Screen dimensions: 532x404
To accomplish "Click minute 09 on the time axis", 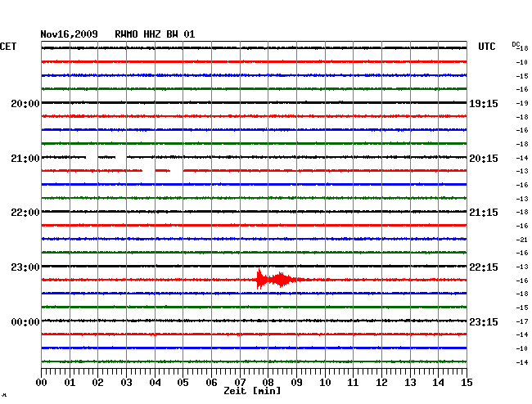I will [x=296, y=383].
